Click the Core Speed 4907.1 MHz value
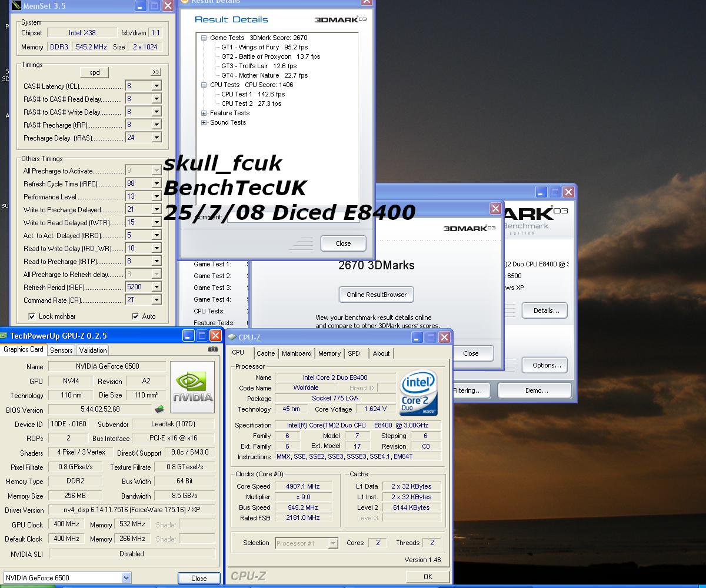This screenshot has height=588, width=706. 303,486
